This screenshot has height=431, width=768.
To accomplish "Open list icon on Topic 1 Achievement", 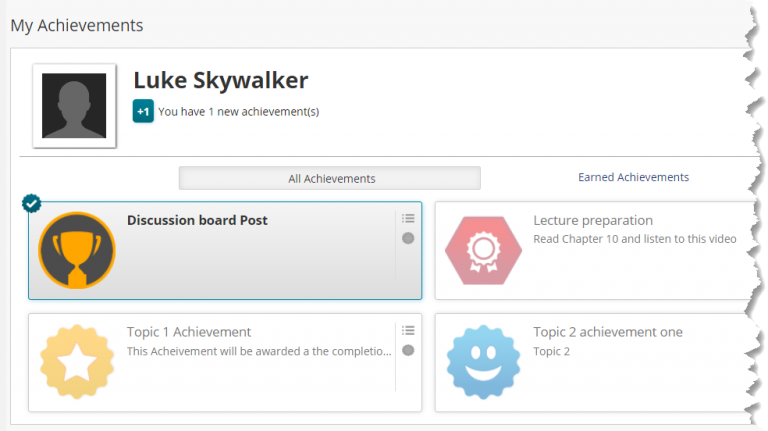I will (408, 331).
